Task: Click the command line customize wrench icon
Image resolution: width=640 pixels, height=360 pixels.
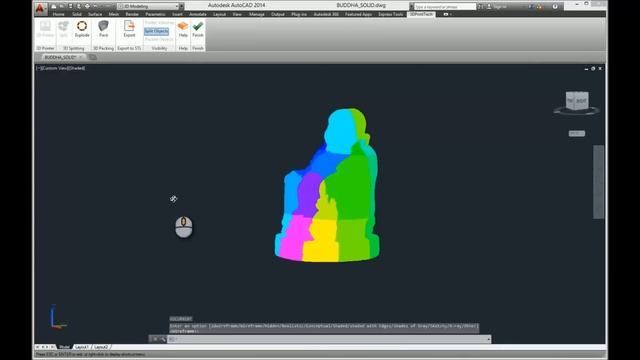Action: click(x=162, y=339)
